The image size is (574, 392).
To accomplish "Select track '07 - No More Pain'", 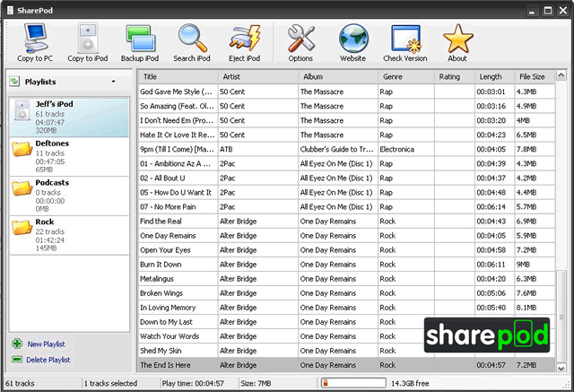I will 168,207.
